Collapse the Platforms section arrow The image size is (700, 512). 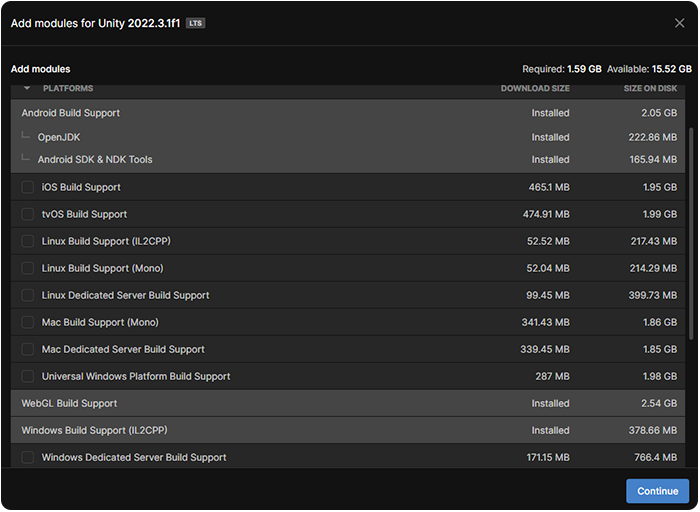[x=27, y=88]
